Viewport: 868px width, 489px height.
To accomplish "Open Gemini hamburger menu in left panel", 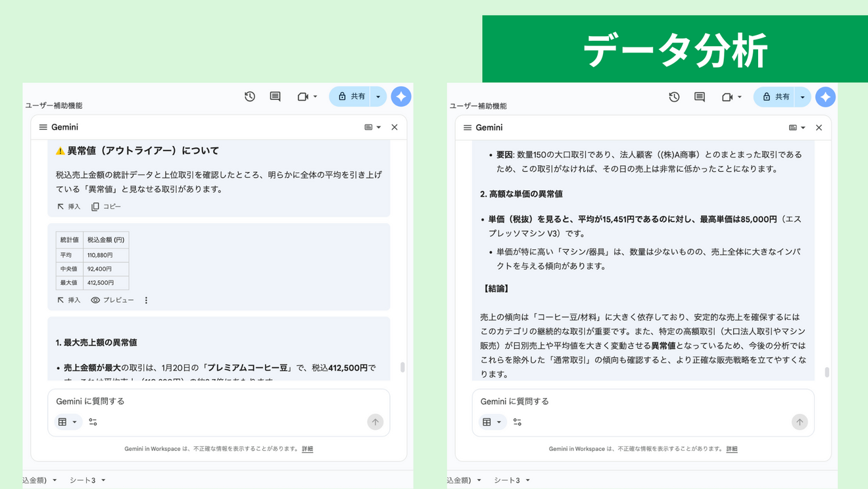I will pyautogui.click(x=43, y=128).
